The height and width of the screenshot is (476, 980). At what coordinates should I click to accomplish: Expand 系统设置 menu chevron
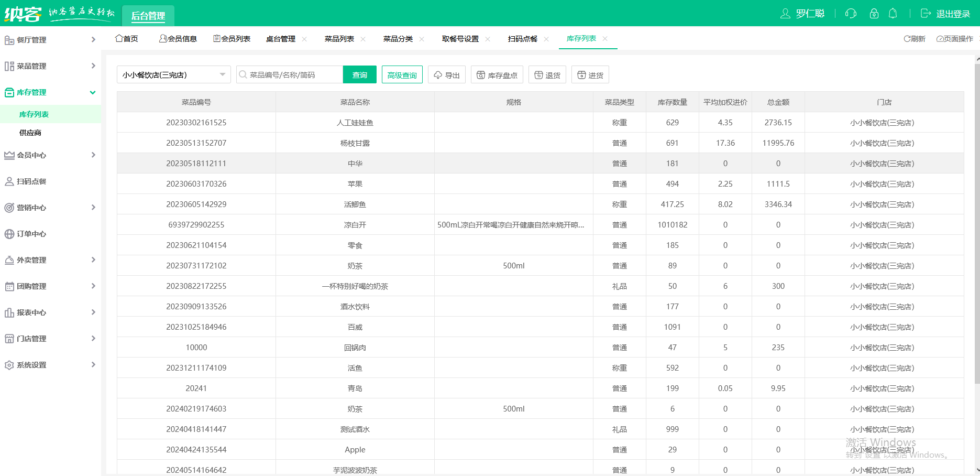pos(93,365)
